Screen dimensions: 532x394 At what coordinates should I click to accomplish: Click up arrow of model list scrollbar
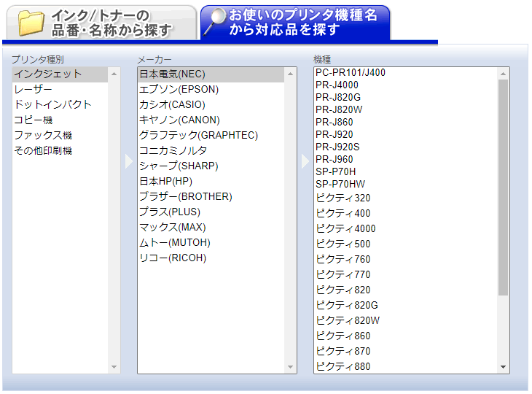coord(503,74)
